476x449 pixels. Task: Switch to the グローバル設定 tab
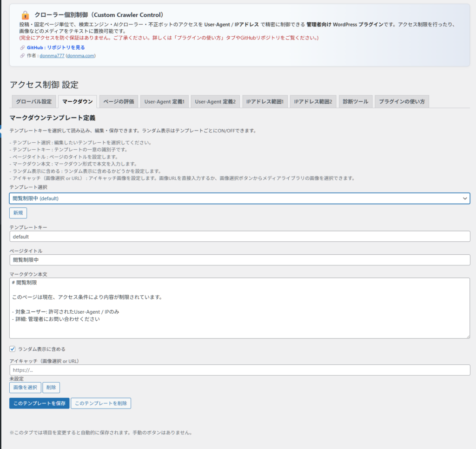tap(34, 101)
